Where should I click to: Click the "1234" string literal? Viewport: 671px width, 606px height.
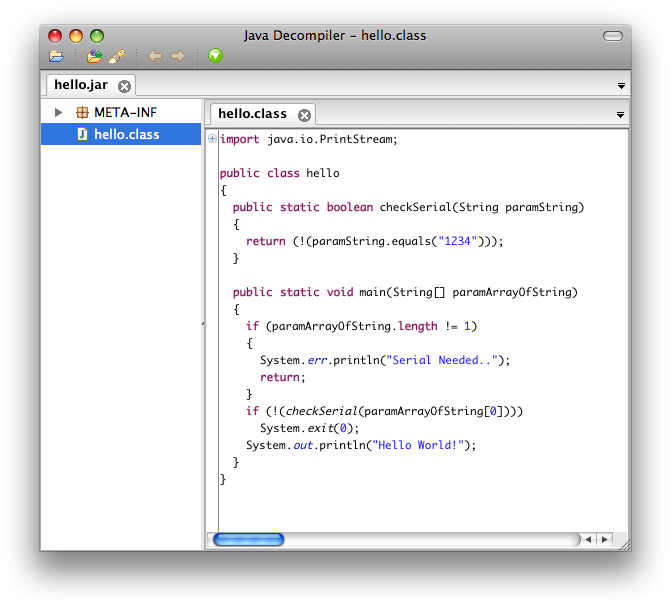[457, 241]
